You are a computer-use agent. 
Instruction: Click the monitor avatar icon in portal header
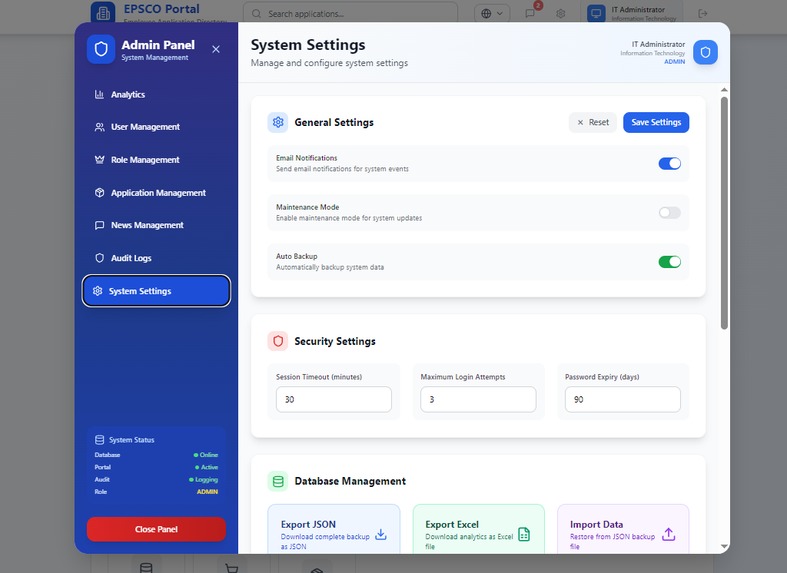click(596, 13)
